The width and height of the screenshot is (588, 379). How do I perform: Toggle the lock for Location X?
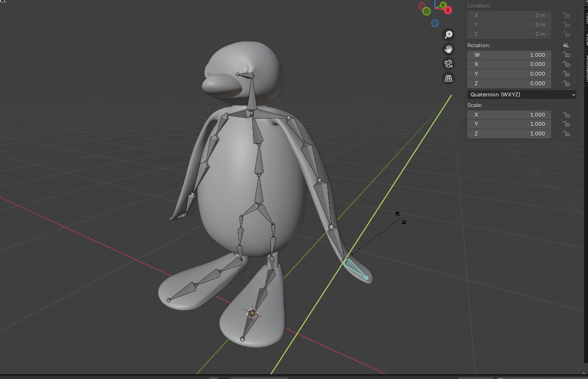tap(566, 15)
